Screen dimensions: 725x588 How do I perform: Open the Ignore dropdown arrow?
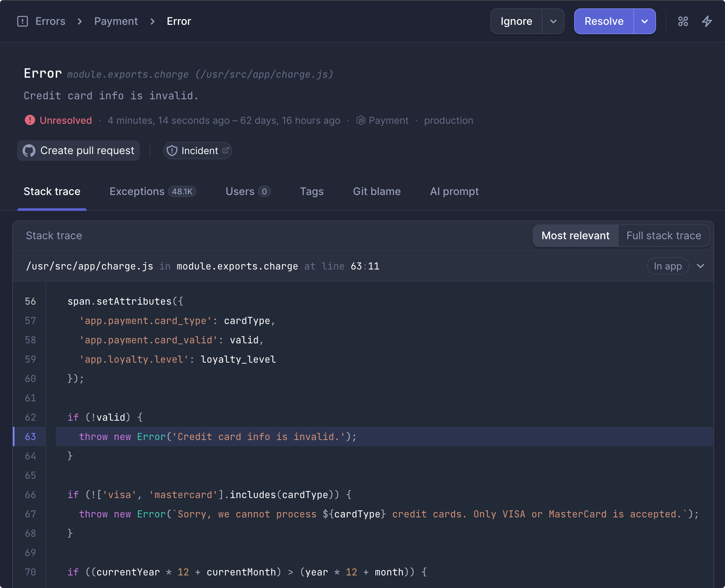pos(553,21)
